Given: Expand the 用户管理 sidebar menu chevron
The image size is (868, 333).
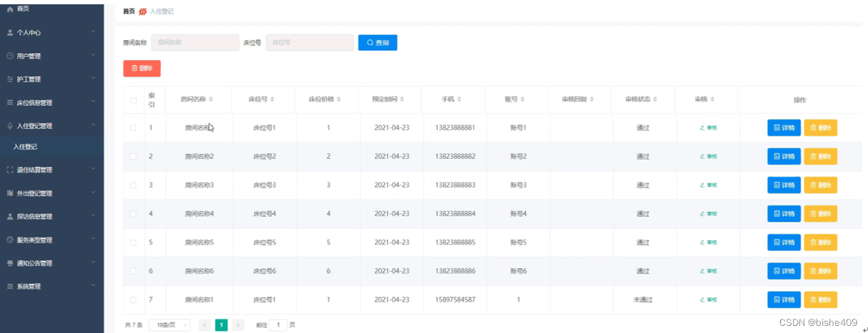Looking at the screenshot, I should coord(93,55).
